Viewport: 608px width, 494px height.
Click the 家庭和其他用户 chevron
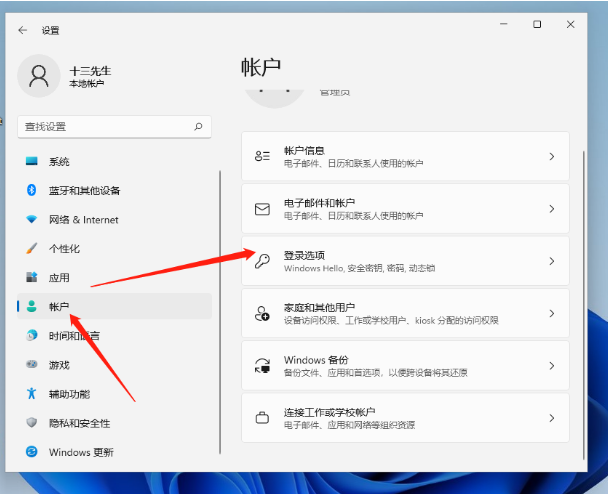click(x=552, y=313)
